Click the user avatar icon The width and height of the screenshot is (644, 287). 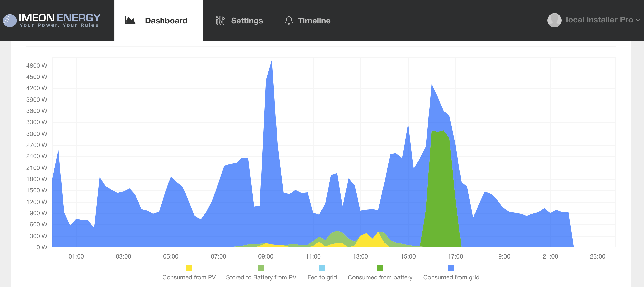click(x=554, y=20)
